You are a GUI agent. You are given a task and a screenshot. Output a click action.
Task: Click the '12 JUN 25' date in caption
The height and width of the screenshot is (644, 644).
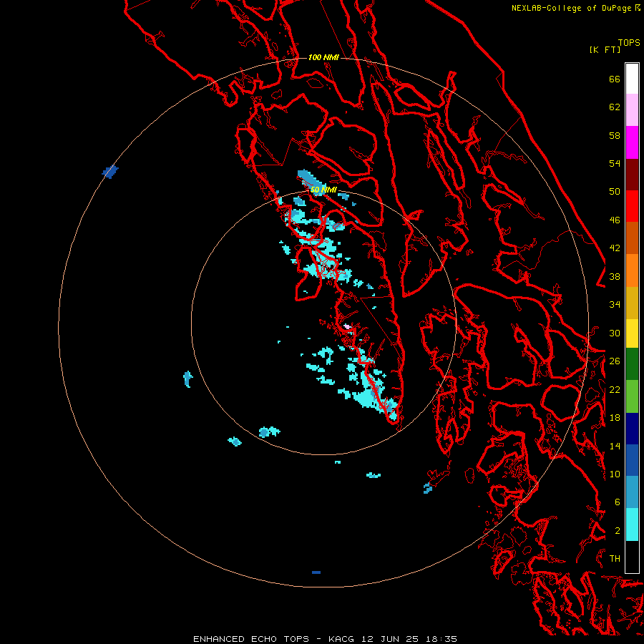pos(390,639)
